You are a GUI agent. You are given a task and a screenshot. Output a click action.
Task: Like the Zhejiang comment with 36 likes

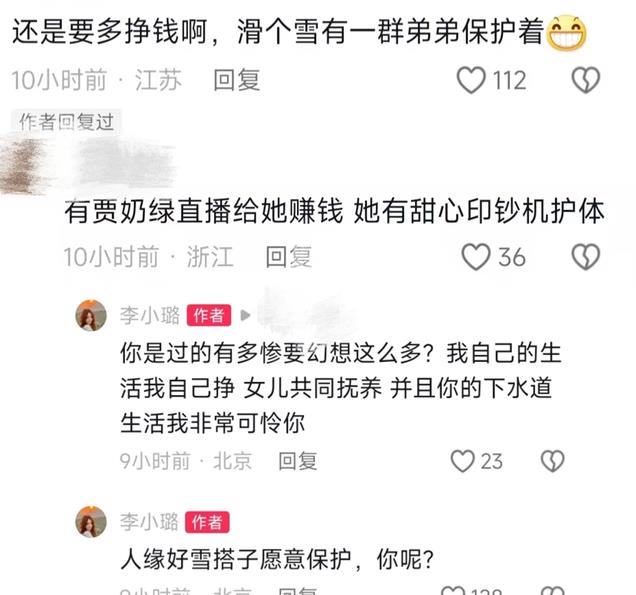tap(476, 257)
